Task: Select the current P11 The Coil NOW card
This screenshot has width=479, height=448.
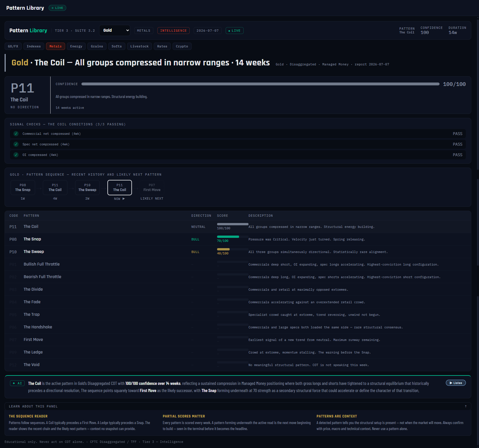Action: pyautogui.click(x=120, y=188)
